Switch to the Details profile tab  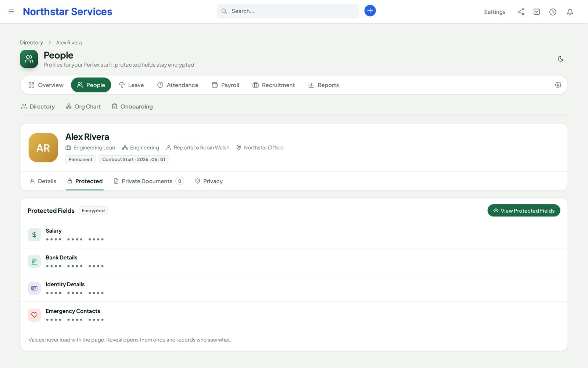click(43, 181)
